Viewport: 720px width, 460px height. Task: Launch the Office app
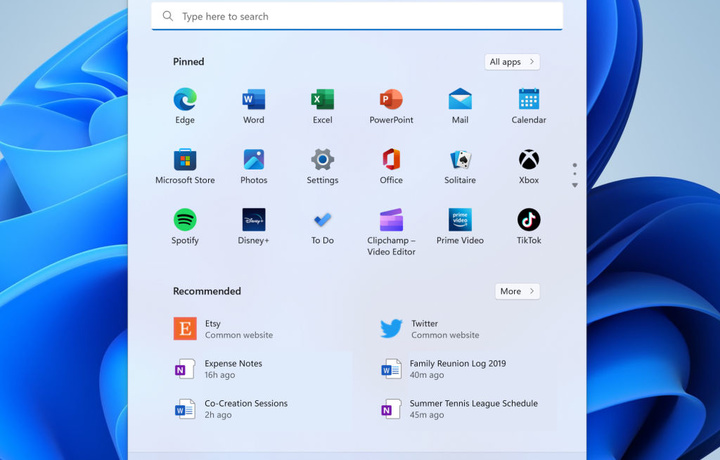click(391, 166)
